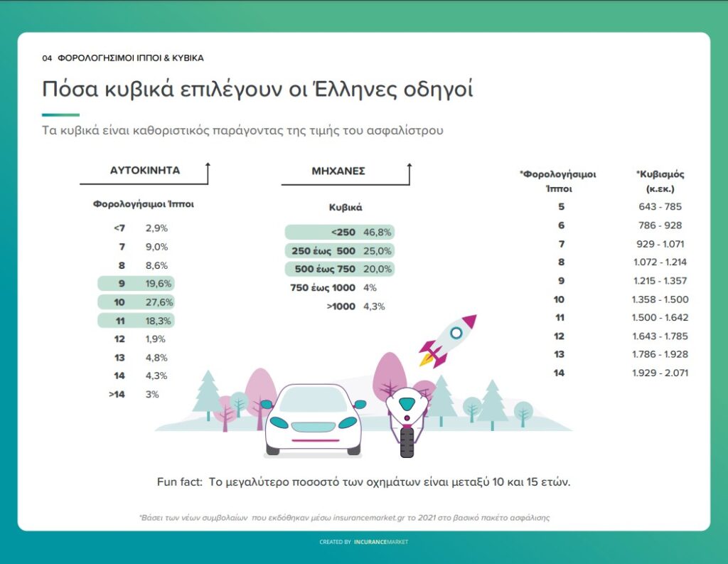Select the ΜΗΧΑΝΕΣ column heading

pyautogui.click(x=338, y=171)
